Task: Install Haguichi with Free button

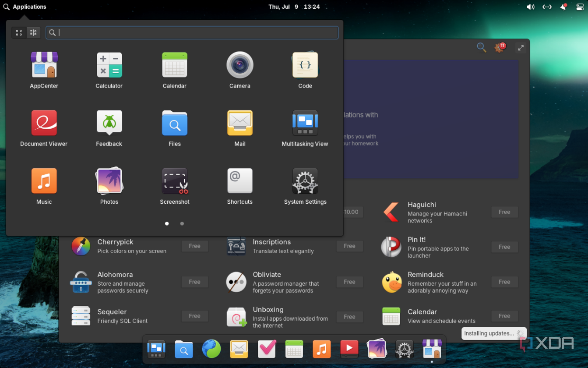Action: click(x=504, y=212)
